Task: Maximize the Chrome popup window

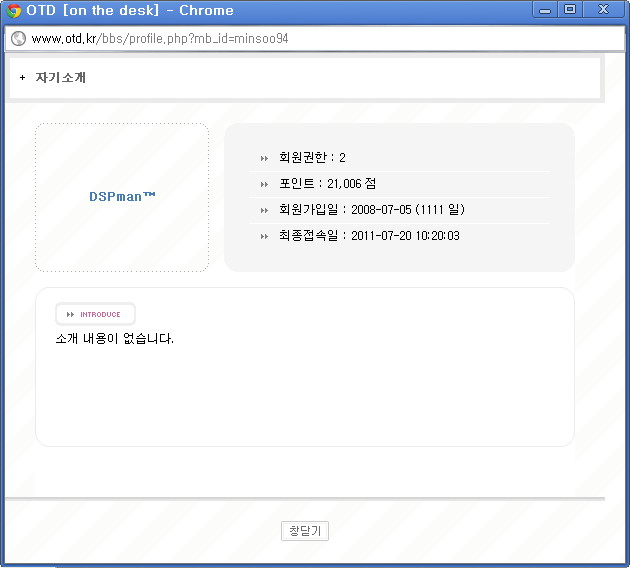Action: click(x=570, y=10)
